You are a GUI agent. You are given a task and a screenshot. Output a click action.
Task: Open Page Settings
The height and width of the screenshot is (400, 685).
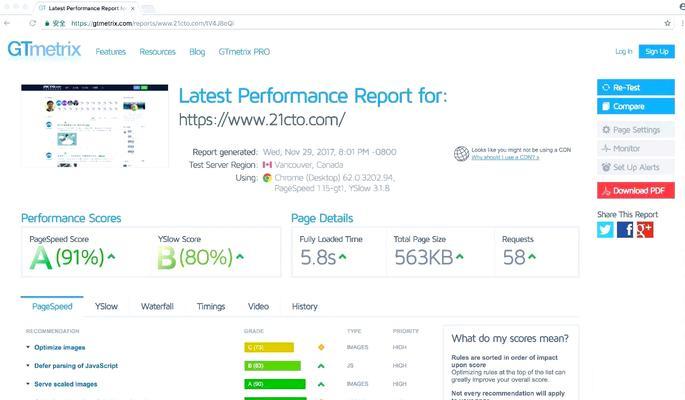636,130
